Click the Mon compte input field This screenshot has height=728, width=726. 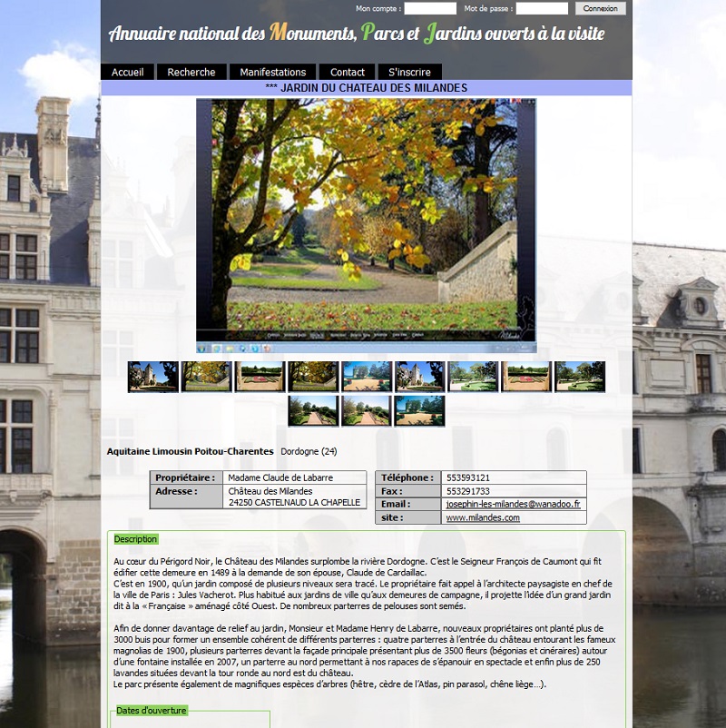coord(430,8)
